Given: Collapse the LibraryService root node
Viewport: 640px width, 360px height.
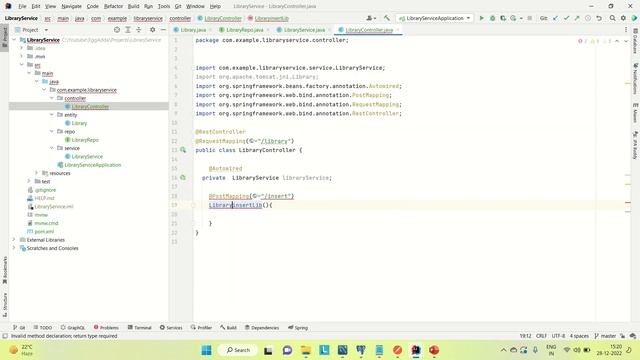Looking at the screenshot, I should [14, 40].
